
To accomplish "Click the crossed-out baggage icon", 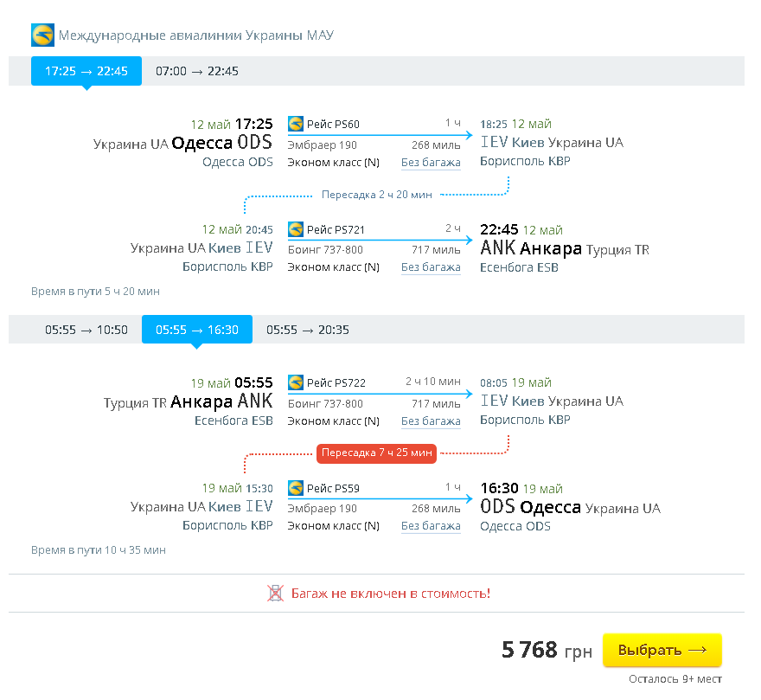I will 276,594.
